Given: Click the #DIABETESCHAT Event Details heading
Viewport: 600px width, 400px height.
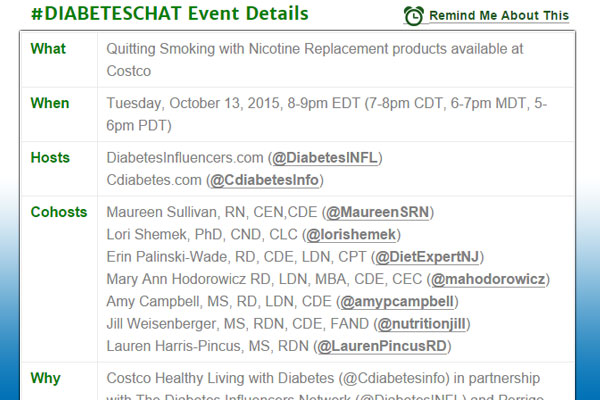Looking at the screenshot, I should pyautogui.click(x=170, y=14).
